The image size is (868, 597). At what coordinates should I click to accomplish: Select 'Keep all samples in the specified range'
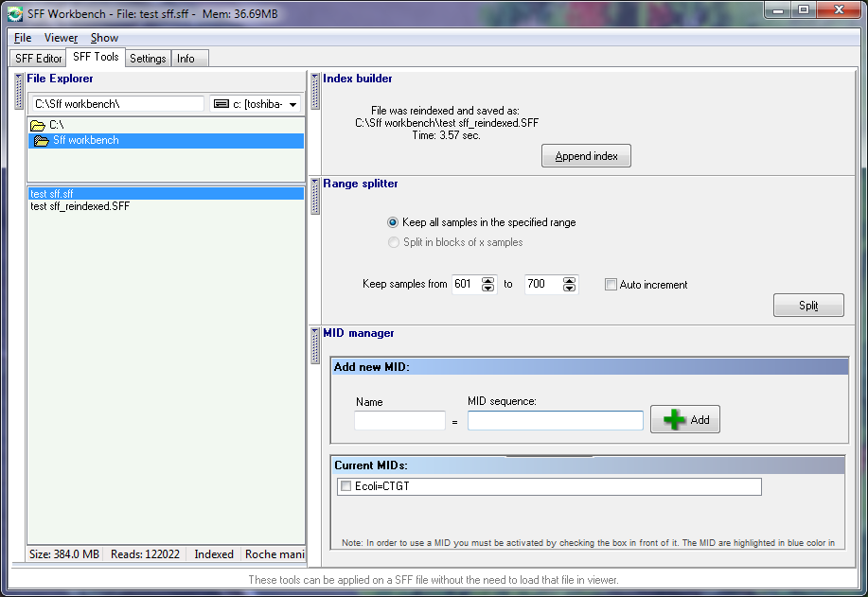pos(393,222)
